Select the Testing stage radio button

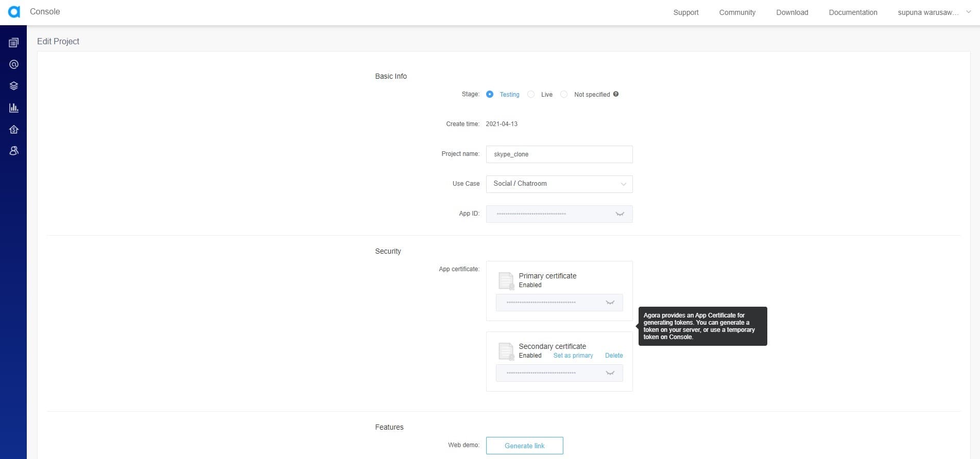490,94
